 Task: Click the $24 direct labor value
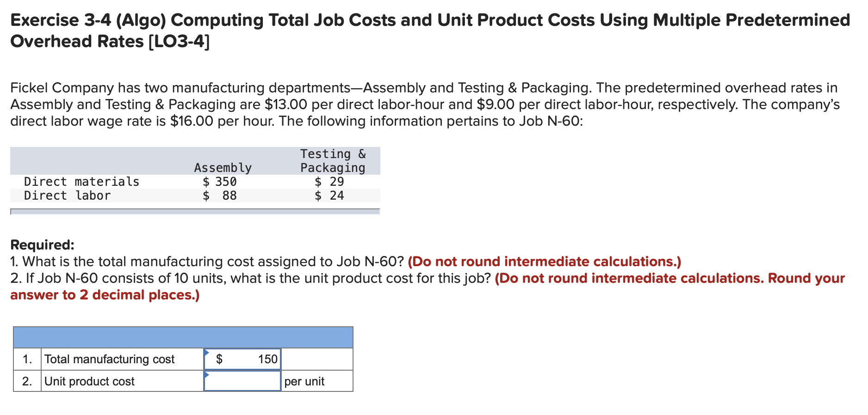(330, 195)
